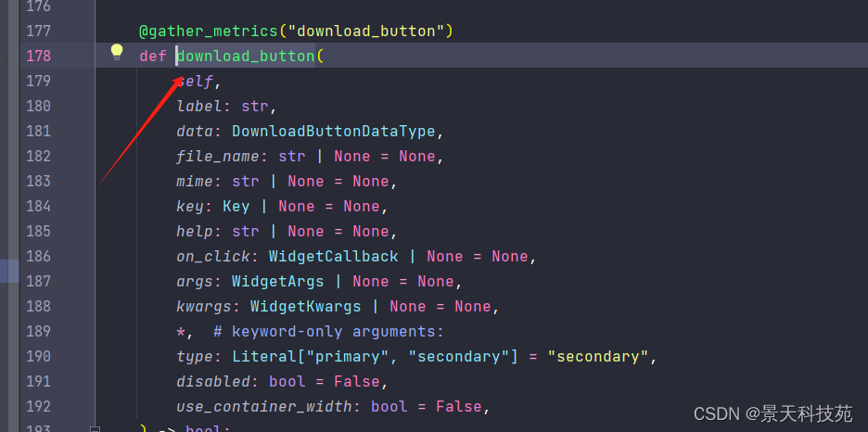The height and width of the screenshot is (432, 868).
Task: Click the yellow lightbulb quick-fix icon
Action: tap(117, 52)
